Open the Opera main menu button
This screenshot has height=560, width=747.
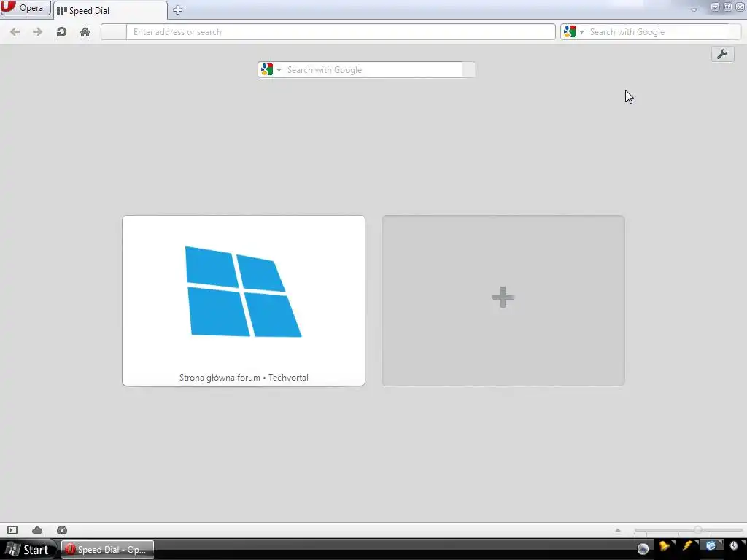click(x=26, y=8)
